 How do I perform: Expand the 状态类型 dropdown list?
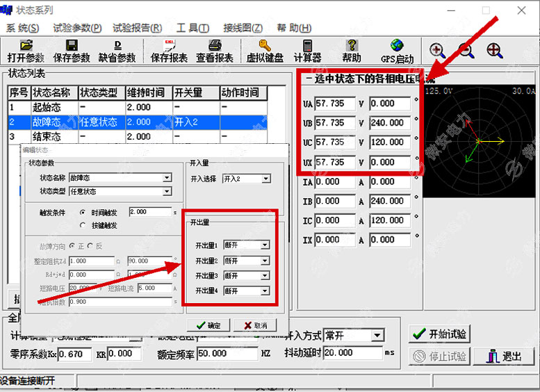pyautogui.click(x=167, y=191)
